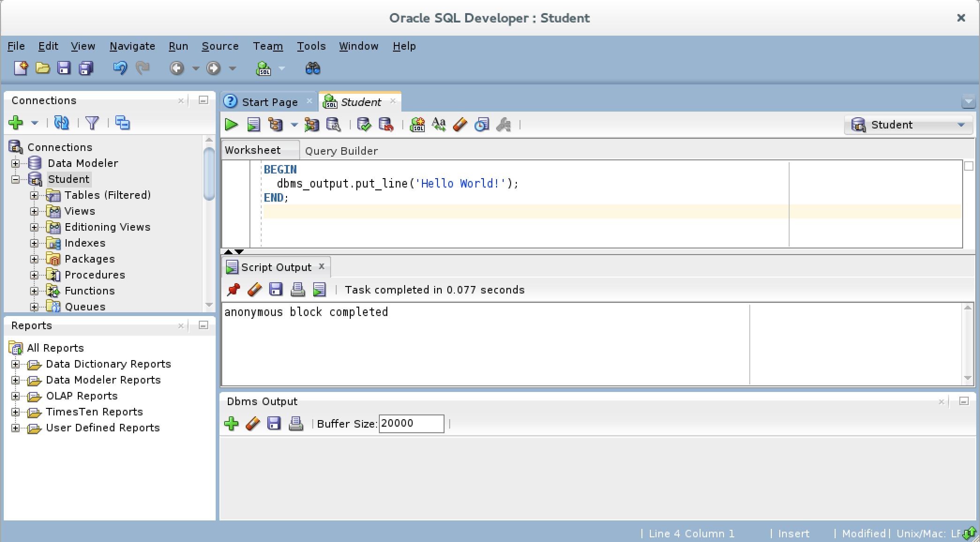Expand the Functions node in Student
This screenshot has width=980, height=542.
[x=33, y=291]
